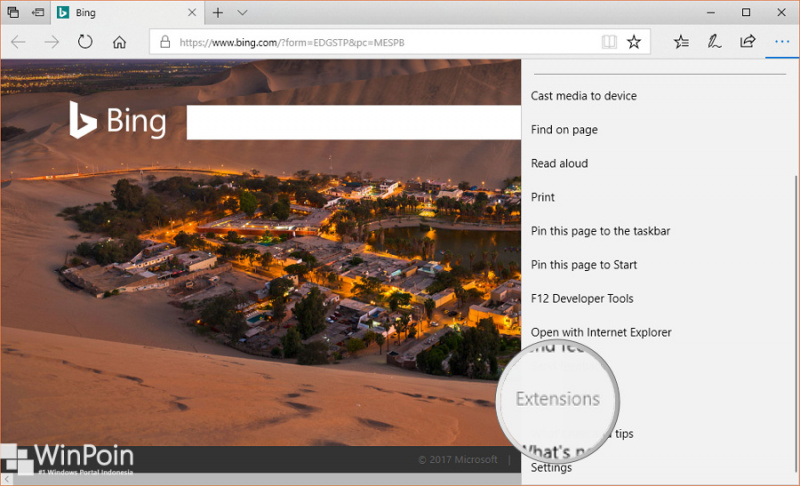Click the address bar URL
The width and height of the screenshot is (800, 486).
point(292,42)
